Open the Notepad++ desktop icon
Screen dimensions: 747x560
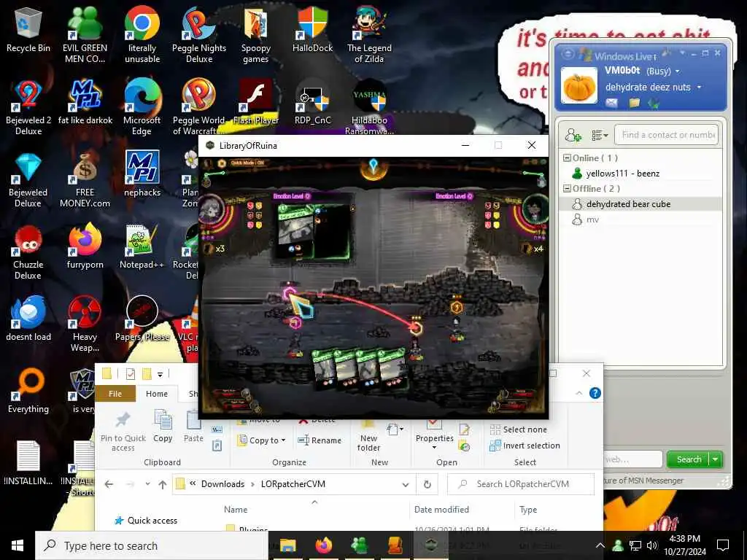coord(142,246)
